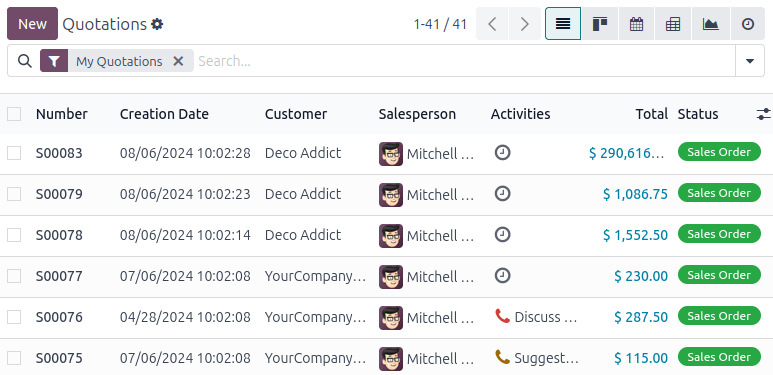Create a New quotation
This screenshot has width=773, height=375.
pyautogui.click(x=33, y=24)
